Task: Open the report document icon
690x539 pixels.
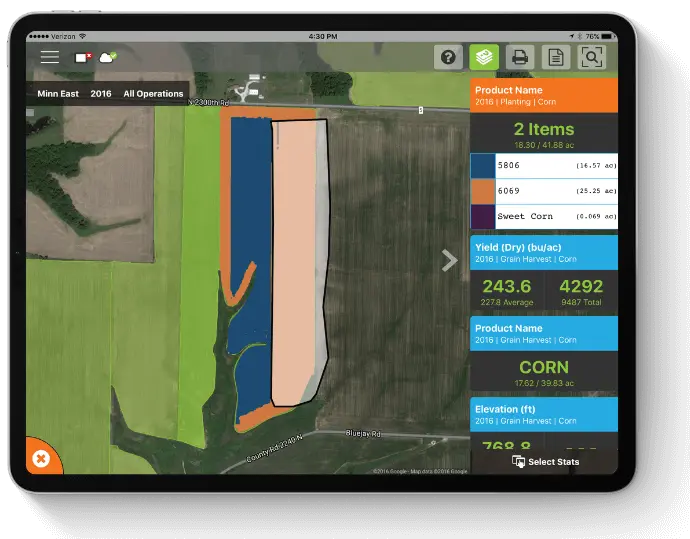Action: (556, 57)
